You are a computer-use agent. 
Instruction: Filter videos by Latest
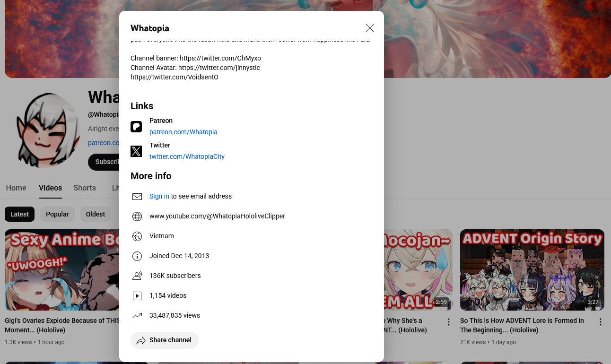pos(20,214)
